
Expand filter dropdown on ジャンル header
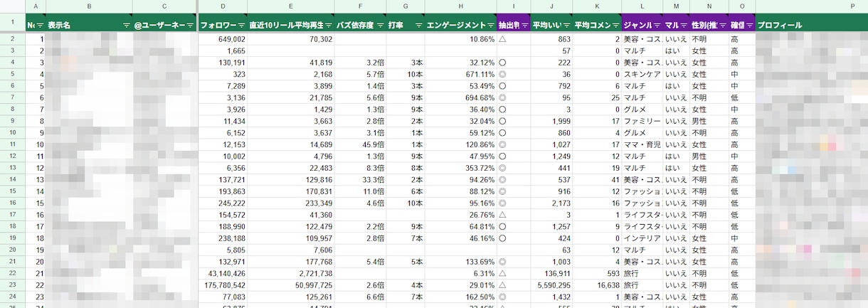pyautogui.click(x=656, y=25)
